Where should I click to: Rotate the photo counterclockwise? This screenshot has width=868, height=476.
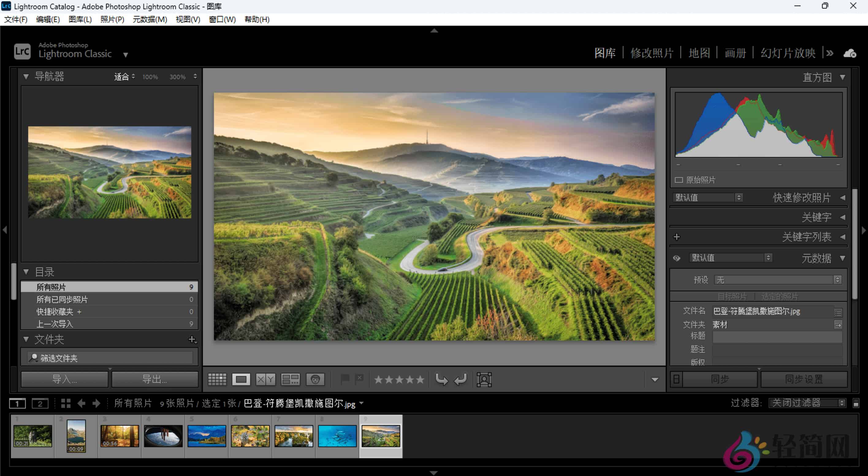(442, 379)
